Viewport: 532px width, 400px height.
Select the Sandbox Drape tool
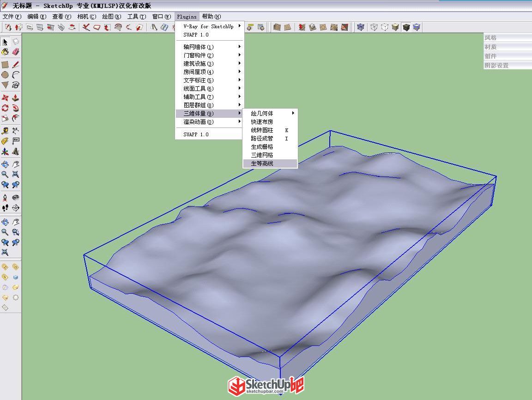click(323, 27)
